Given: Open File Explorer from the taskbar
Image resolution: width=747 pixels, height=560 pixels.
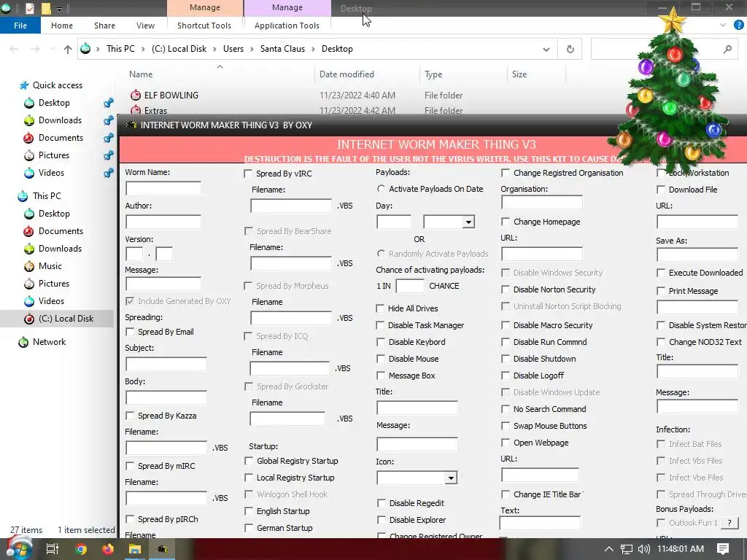Looking at the screenshot, I should pyautogui.click(x=135, y=549).
